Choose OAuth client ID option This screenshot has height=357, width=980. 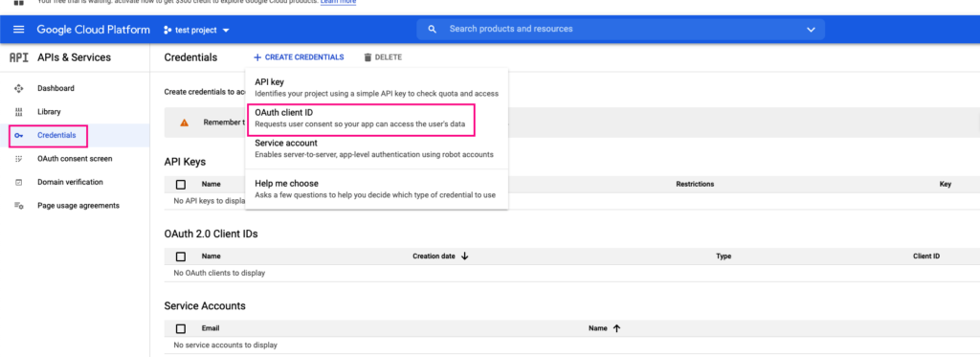(376, 118)
